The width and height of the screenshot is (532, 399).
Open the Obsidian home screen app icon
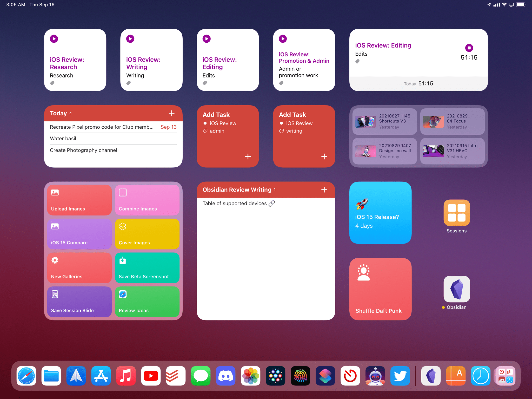[x=457, y=289]
